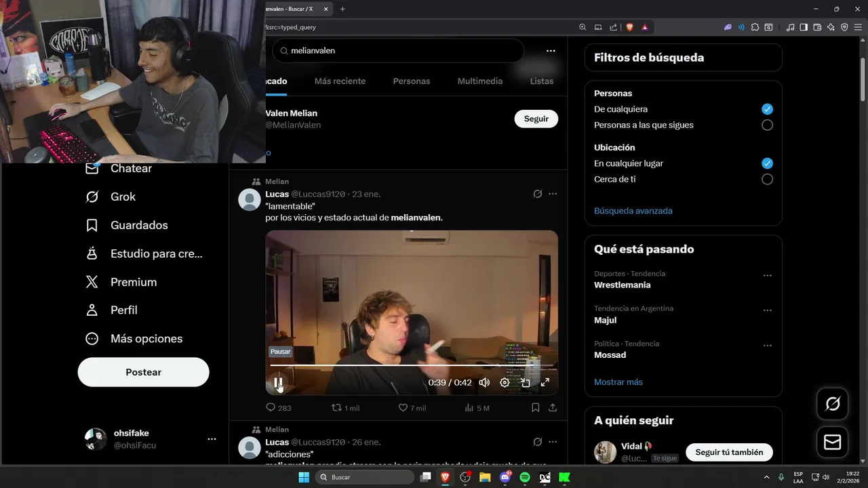Share the "lamentable" post
The height and width of the screenshot is (488, 868).
pos(553,407)
